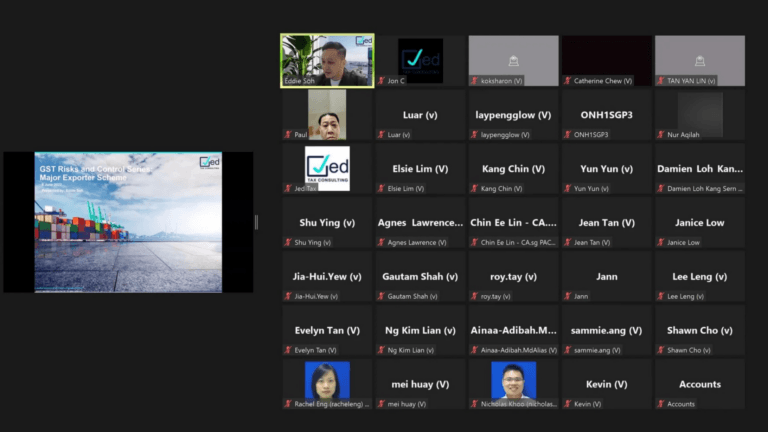Select Eddie Soh's video tile
The height and width of the screenshot is (432, 768).
pyautogui.click(x=327, y=61)
